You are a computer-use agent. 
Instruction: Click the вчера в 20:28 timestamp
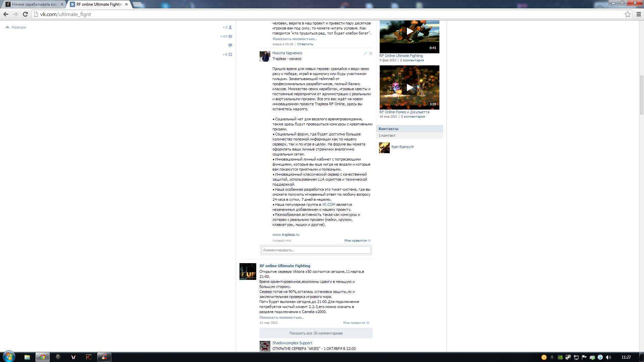[283, 44]
